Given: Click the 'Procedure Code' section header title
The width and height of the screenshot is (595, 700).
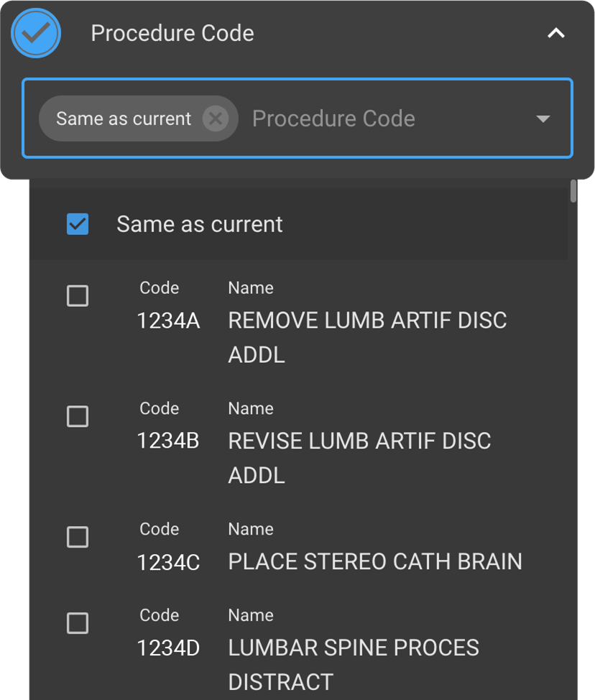Looking at the screenshot, I should (172, 33).
